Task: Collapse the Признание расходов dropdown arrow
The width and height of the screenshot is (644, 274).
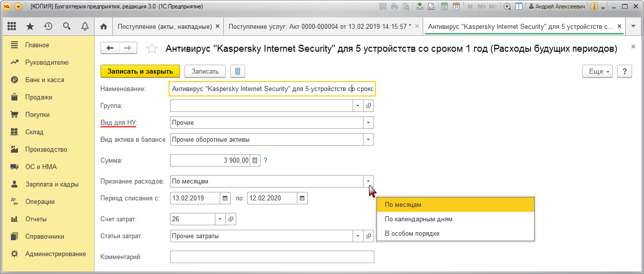Action: (x=368, y=181)
